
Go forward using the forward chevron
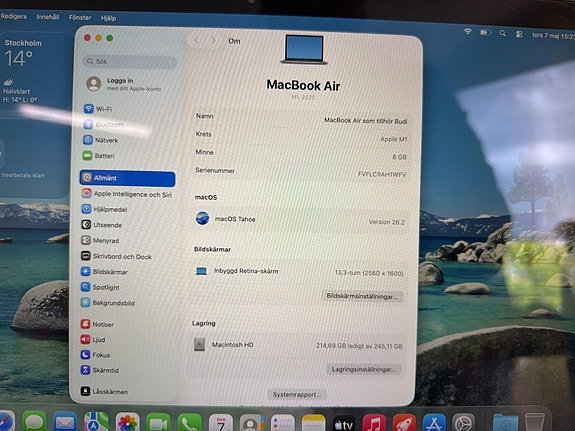click(213, 40)
